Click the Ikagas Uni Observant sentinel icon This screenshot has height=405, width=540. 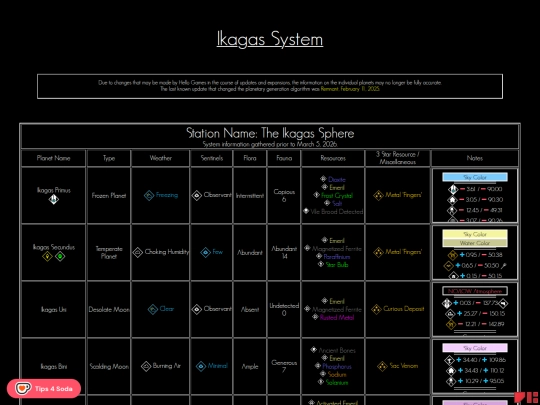[x=197, y=309]
